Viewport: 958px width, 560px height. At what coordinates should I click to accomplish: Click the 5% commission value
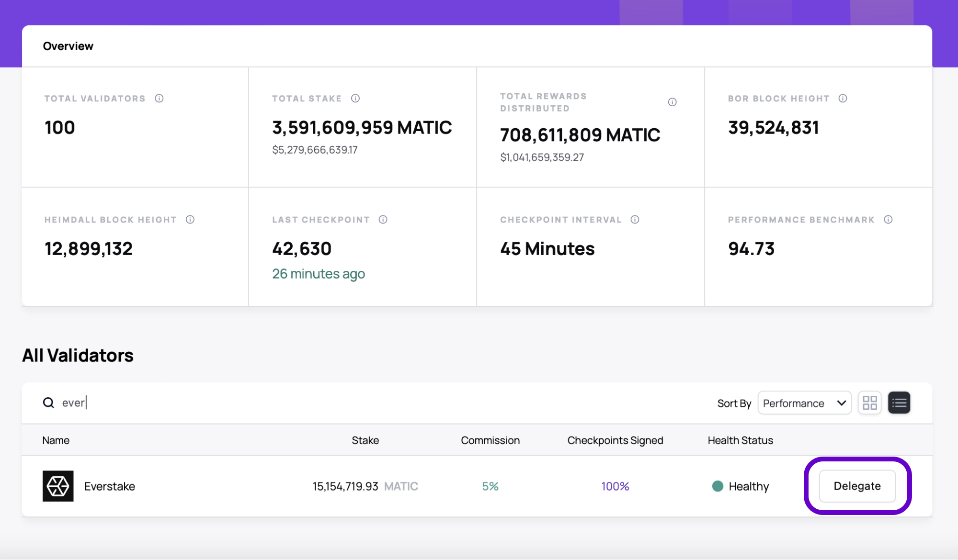[490, 486]
